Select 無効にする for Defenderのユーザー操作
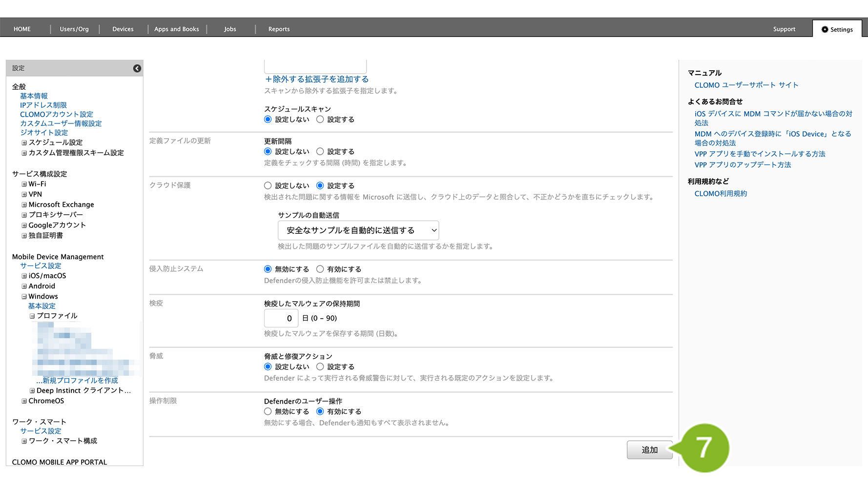The width and height of the screenshot is (868, 488). [x=268, y=412]
